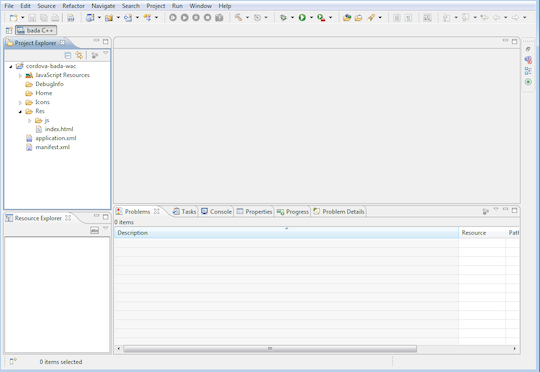Click the Debug bug toolbar icon

283,18
